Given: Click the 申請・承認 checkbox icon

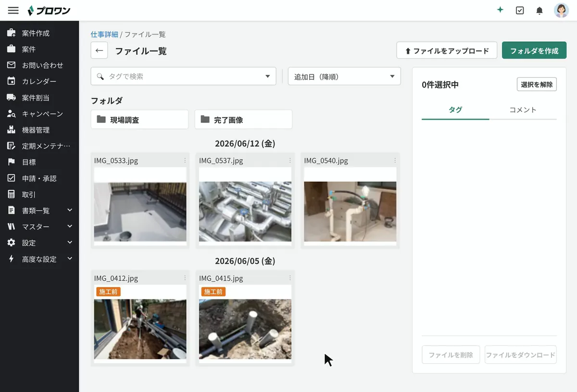Looking at the screenshot, I should (11, 178).
